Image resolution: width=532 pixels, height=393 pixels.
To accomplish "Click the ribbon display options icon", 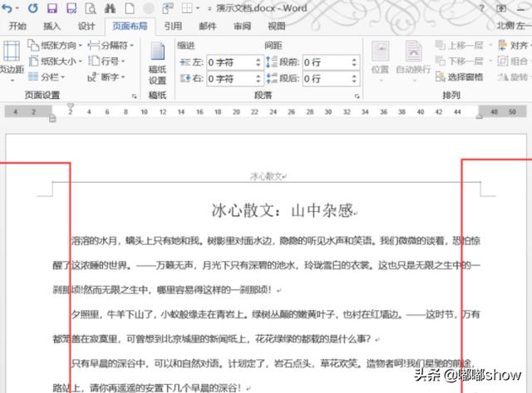I will (x=501, y=8).
